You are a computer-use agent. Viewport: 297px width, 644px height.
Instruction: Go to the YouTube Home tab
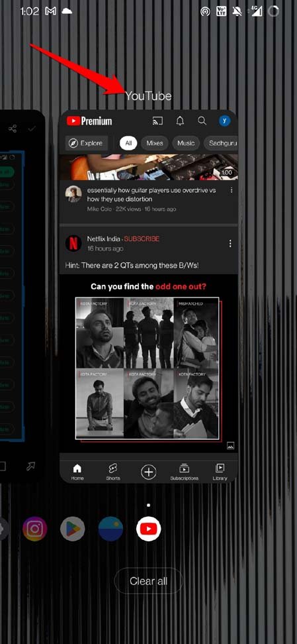click(77, 472)
